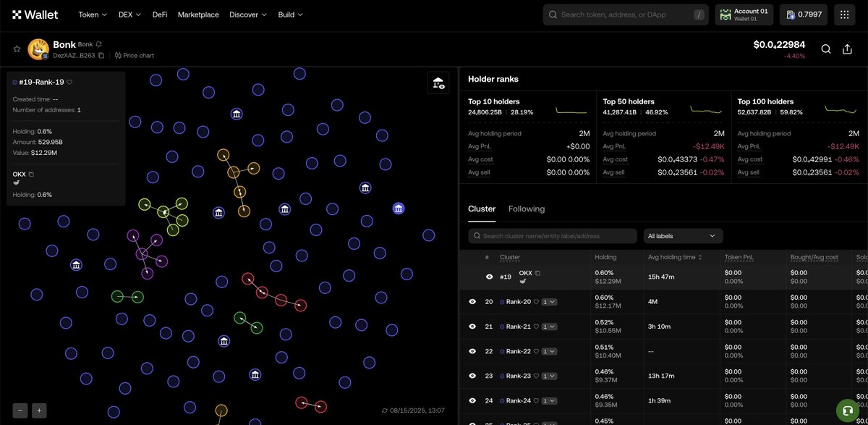Open the Account 01 wallet selector
The height and width of the screenshot is (425, 868).
744,14
